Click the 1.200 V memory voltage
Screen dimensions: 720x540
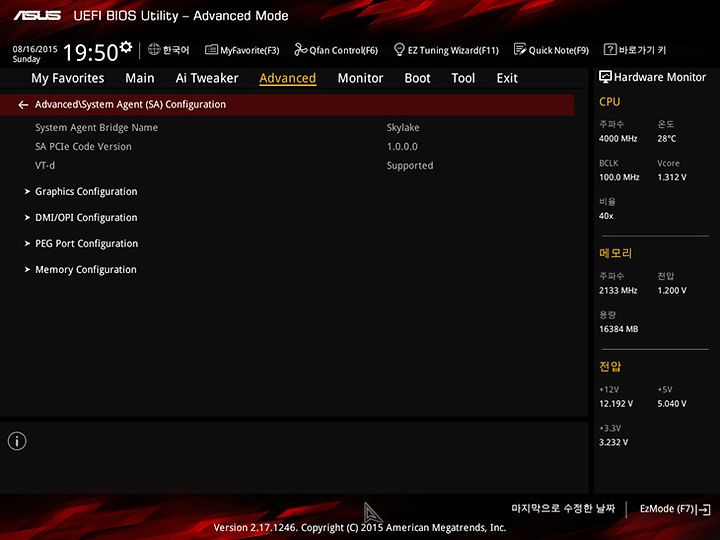tap(672, 291)
